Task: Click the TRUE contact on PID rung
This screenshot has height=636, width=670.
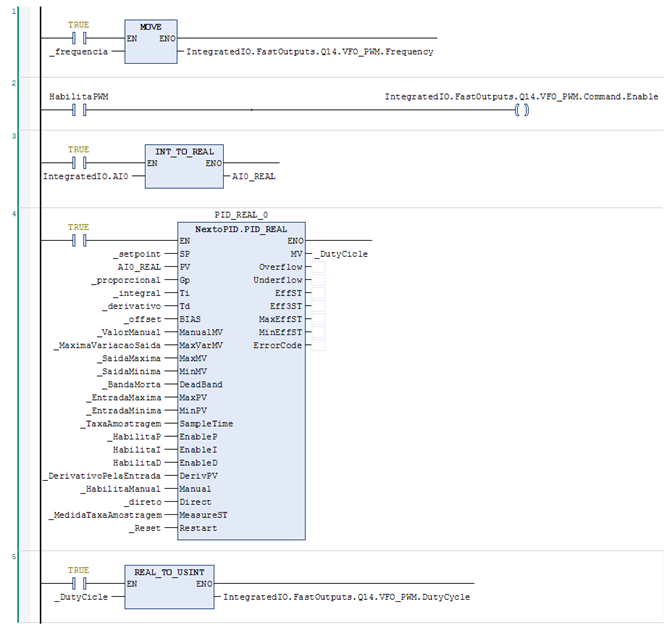Action: (79, 240)
